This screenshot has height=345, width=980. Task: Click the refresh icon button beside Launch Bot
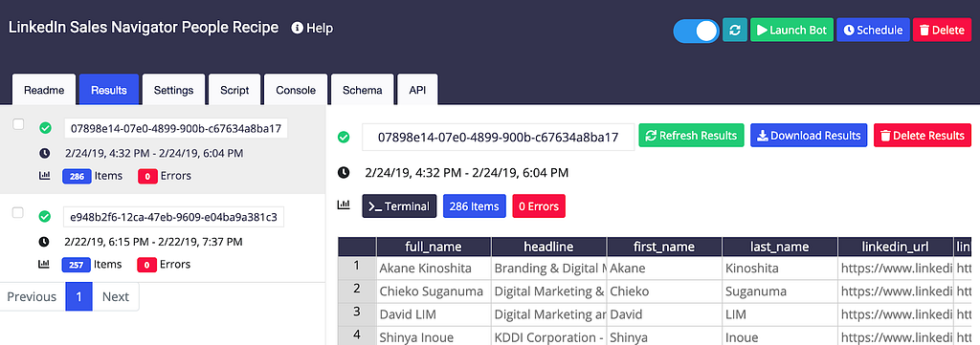735,30
